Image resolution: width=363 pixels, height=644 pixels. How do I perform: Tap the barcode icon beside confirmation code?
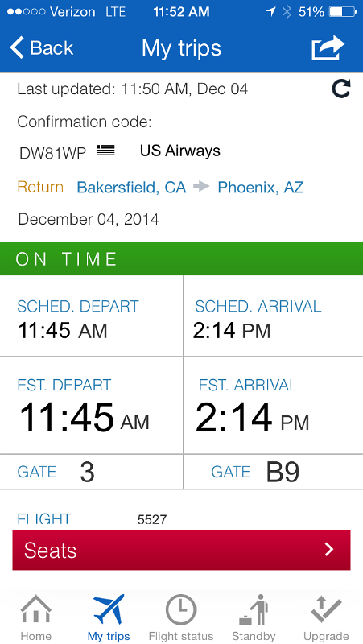click(105, 151)
